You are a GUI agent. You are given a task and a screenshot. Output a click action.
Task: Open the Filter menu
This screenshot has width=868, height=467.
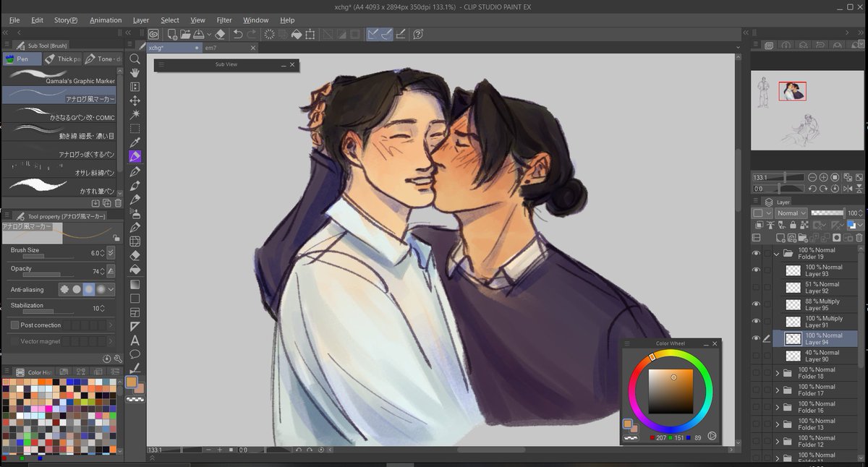coord(224,20)
